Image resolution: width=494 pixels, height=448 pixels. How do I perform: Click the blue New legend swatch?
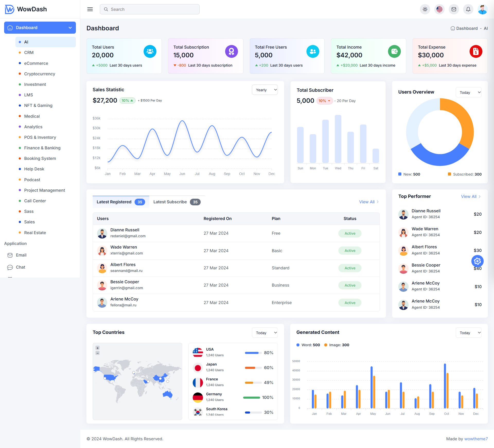coord(400,174)
